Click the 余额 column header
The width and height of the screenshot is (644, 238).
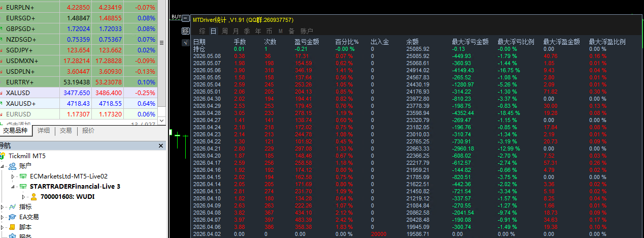point(413,42)
